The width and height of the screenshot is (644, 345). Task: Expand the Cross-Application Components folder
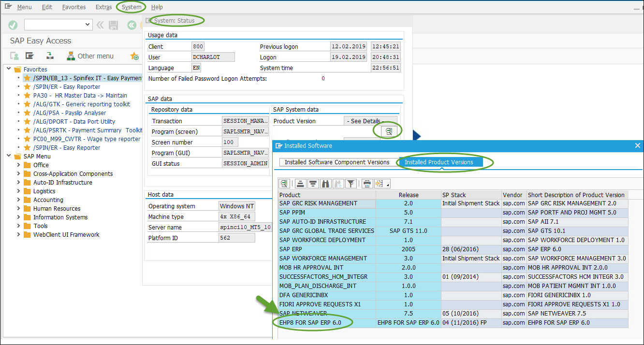[19, 173]
